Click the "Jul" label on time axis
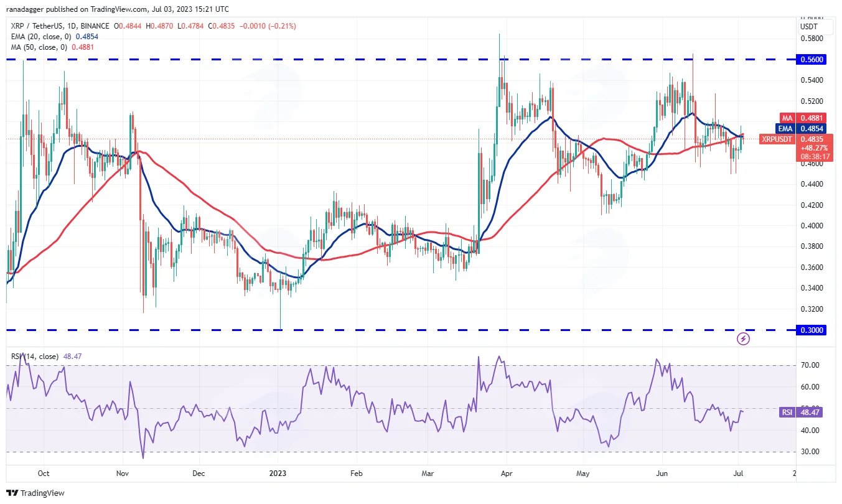This screenshot has width=842, height=504. point(737,473)
